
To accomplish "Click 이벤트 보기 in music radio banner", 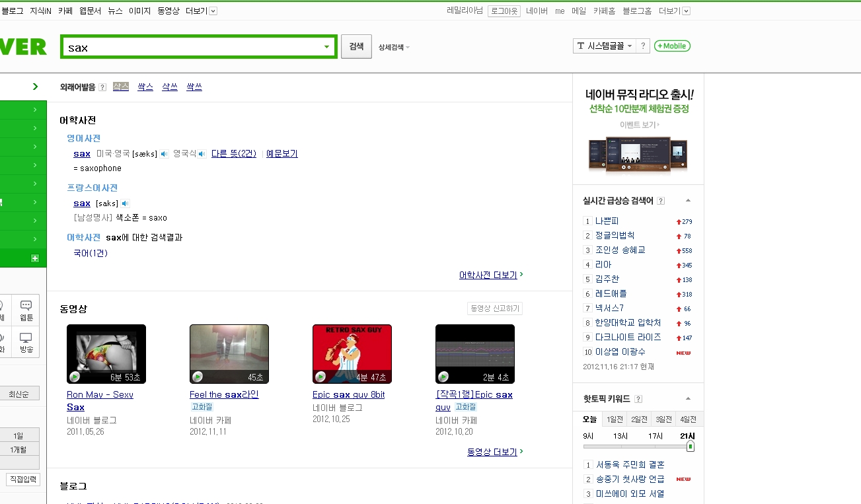I will [x=639, y=124].
